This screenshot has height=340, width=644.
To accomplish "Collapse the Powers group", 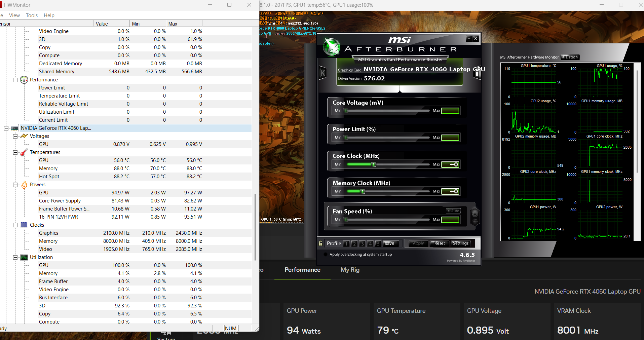I will click(x=15, y=185).
